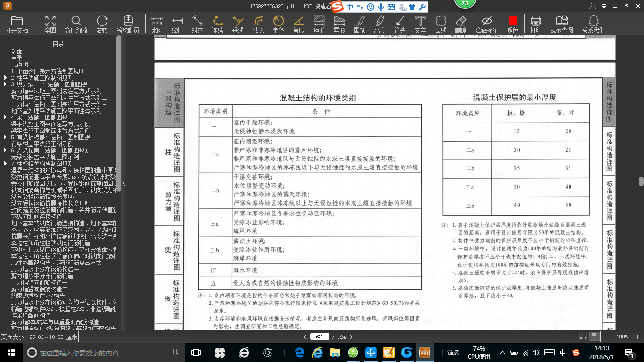Pick the 连续 continuous measure tool
Image resolution: width=644 pixels, height=362 pixels.
pos(217,24)
